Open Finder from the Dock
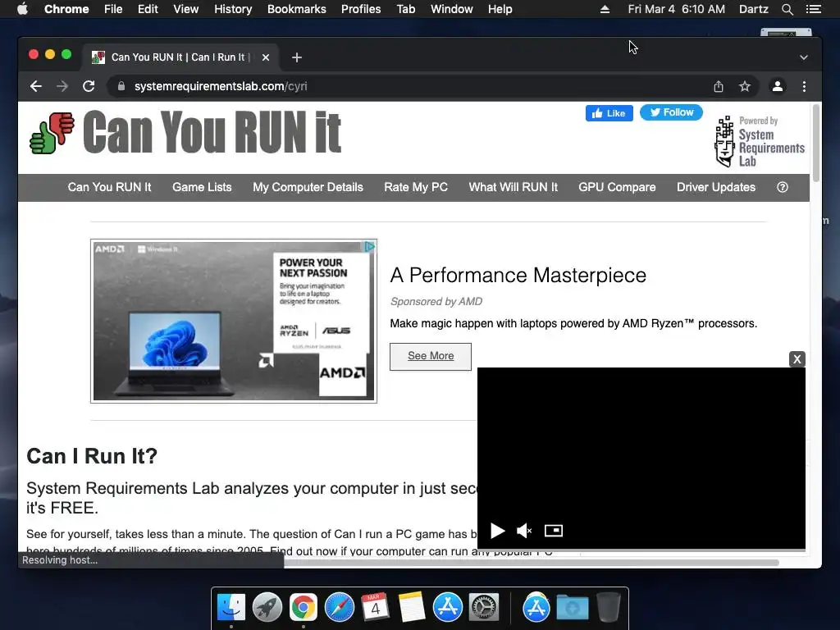Viewport: 840px width, 630px height. click(x=231, y=608)
